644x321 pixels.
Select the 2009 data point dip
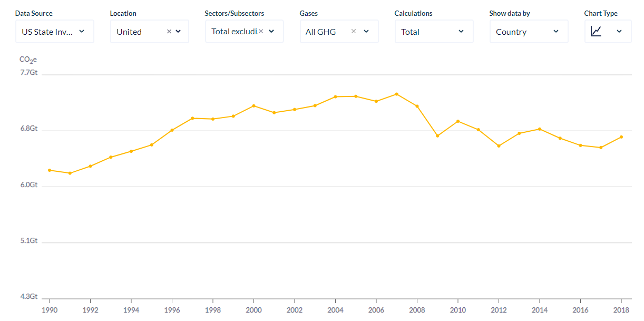pos(437,136)
